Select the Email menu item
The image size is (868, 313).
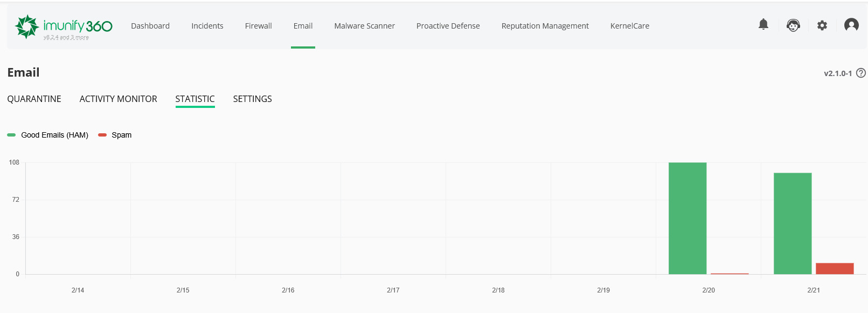[303, 26]
